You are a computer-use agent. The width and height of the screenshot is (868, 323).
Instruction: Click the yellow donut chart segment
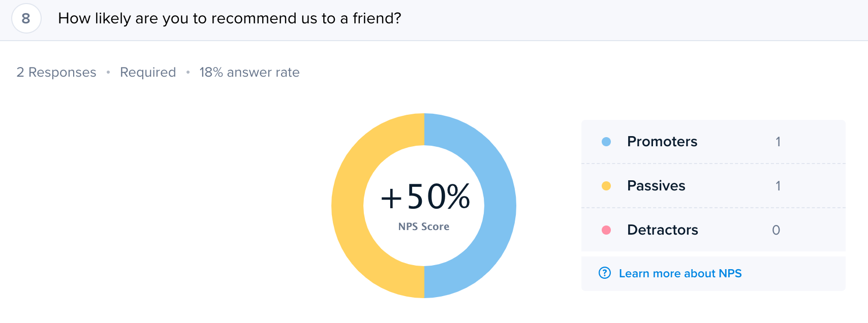coord(348,206)
